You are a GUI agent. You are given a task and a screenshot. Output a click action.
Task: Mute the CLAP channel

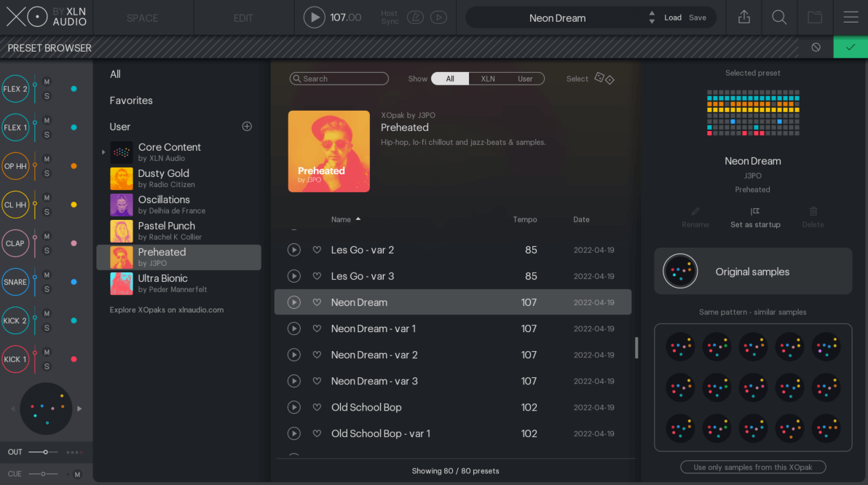point(47,236)
